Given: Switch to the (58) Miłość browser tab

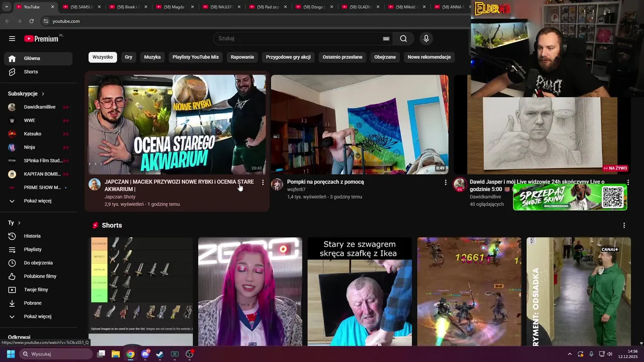Looking at the screenshot, I should (x=406, y=7).
